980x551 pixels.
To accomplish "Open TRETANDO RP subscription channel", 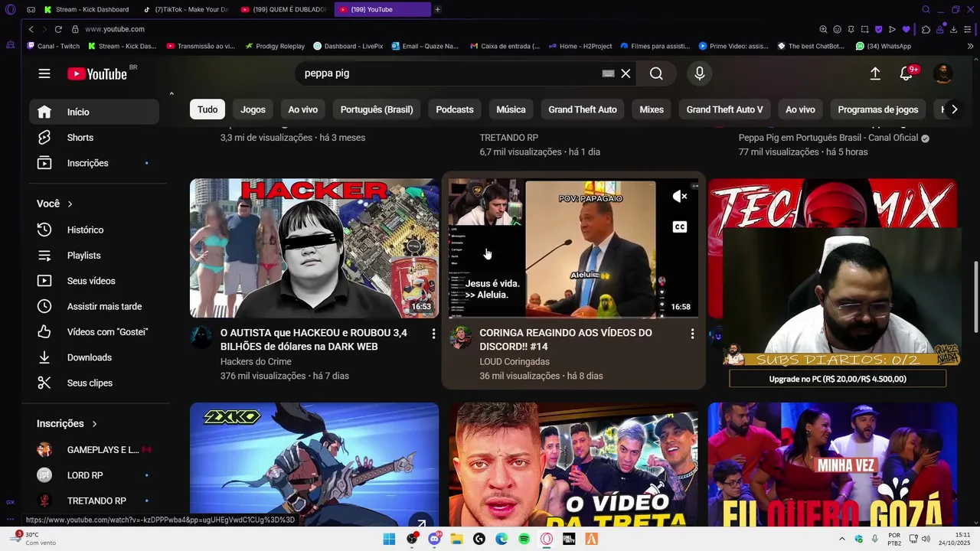I will point(94,501).
